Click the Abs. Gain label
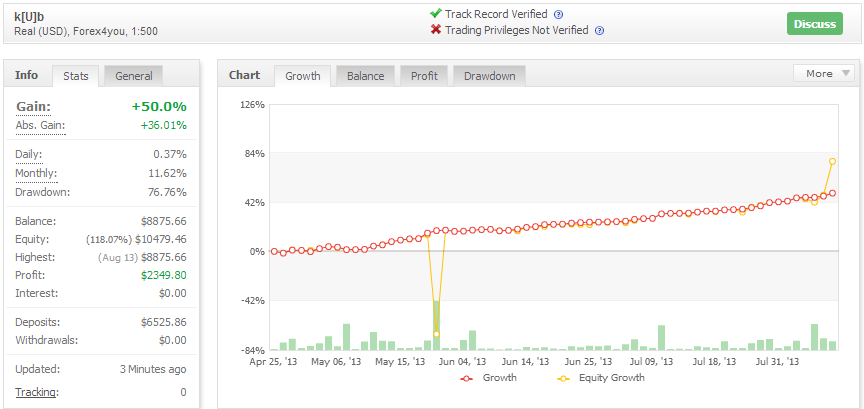864x409 pixels. pyautogui.click(x=40, y=126)
